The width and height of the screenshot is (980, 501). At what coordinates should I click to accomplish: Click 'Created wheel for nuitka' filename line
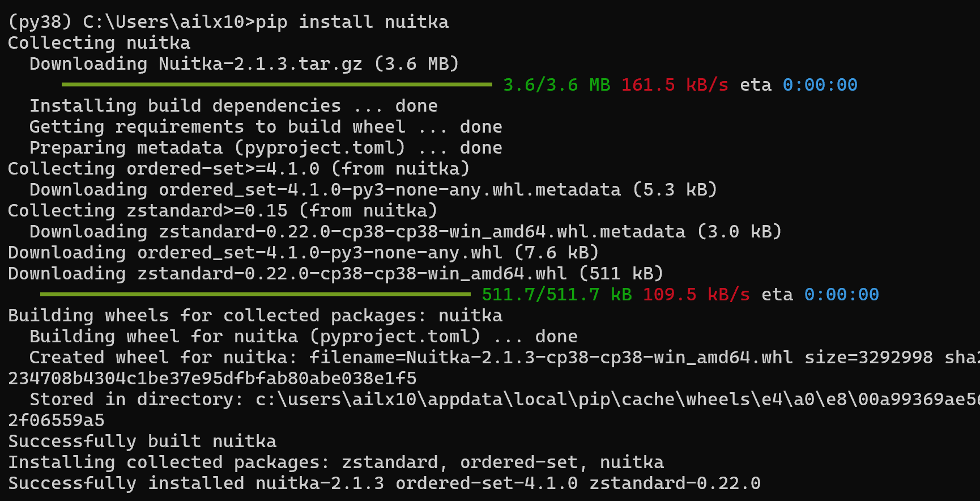[x=504, y=358]
